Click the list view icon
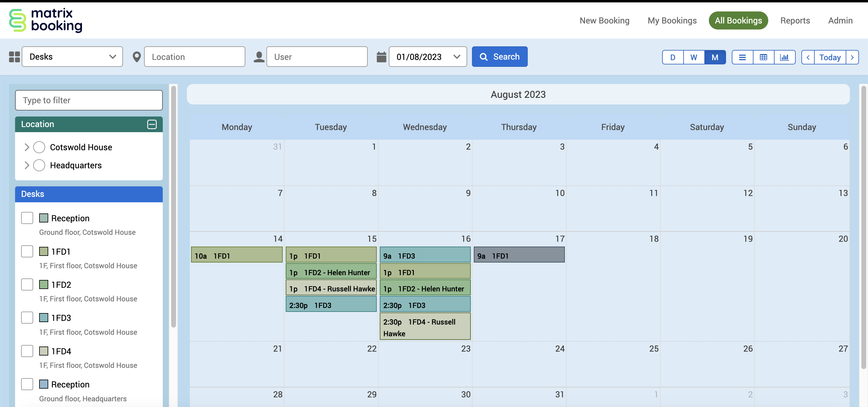Screen dimensions: 868x407 [742, 57]
